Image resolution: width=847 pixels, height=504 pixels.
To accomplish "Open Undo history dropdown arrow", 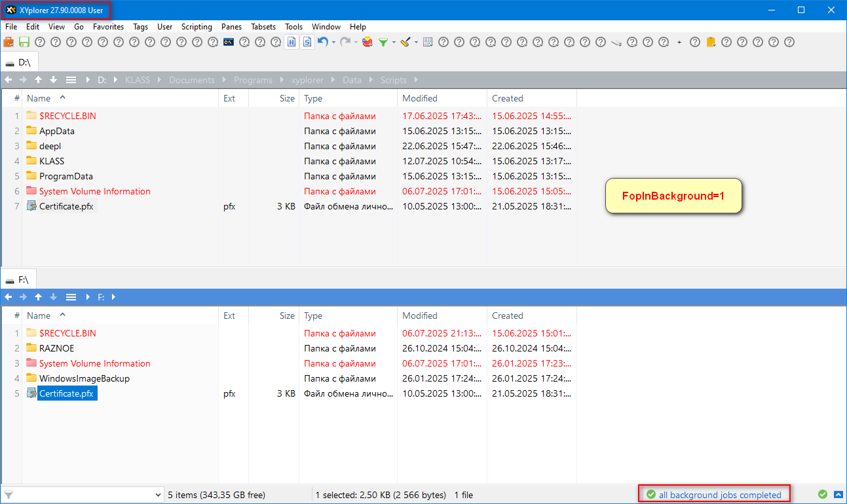I will click(x=333, y=42).
